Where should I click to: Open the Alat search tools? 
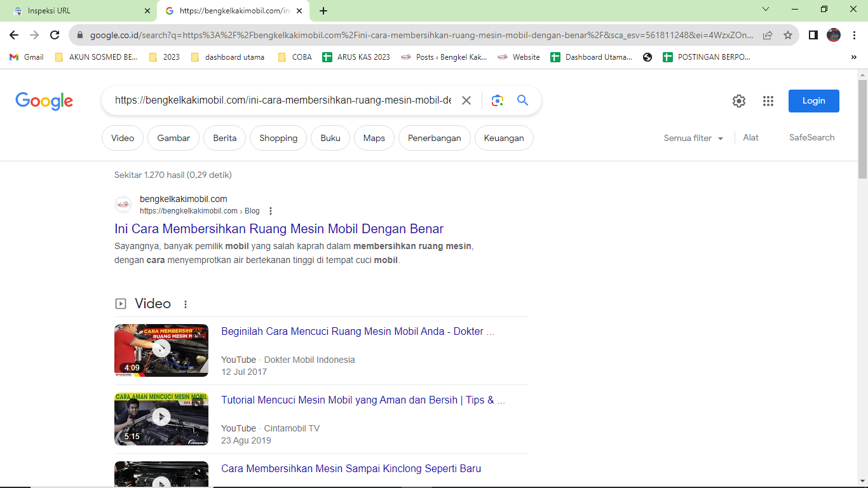tap(750, 138)
